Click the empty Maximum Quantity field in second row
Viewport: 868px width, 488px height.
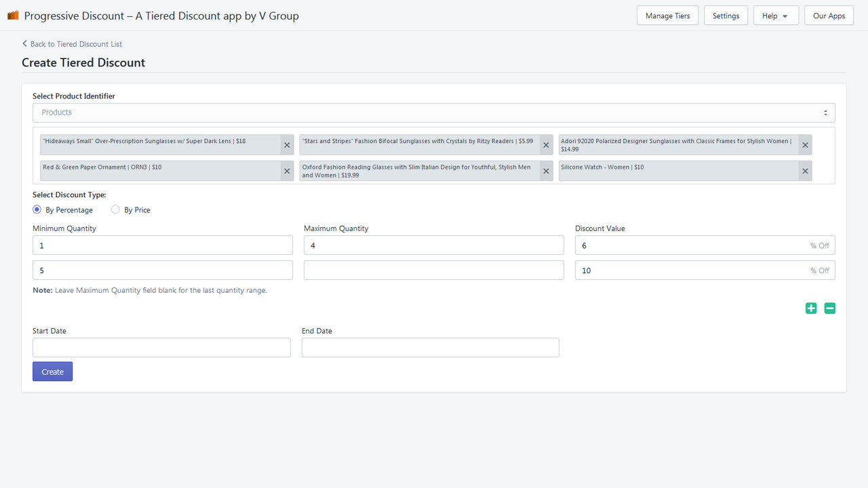[x=434, y=270]
